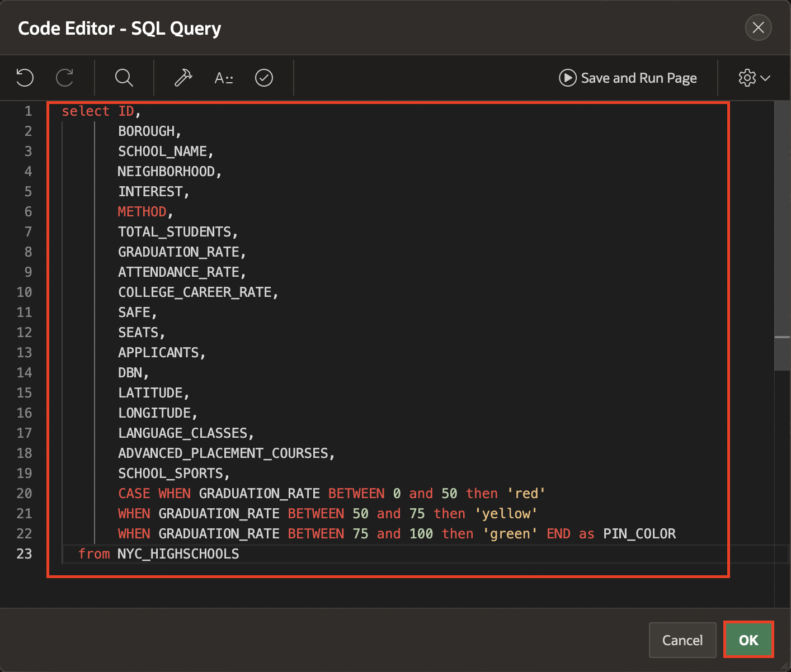This screenshot has height=672, width=791.
Task: Click SEATS on line 12
Action: [138, 333]
